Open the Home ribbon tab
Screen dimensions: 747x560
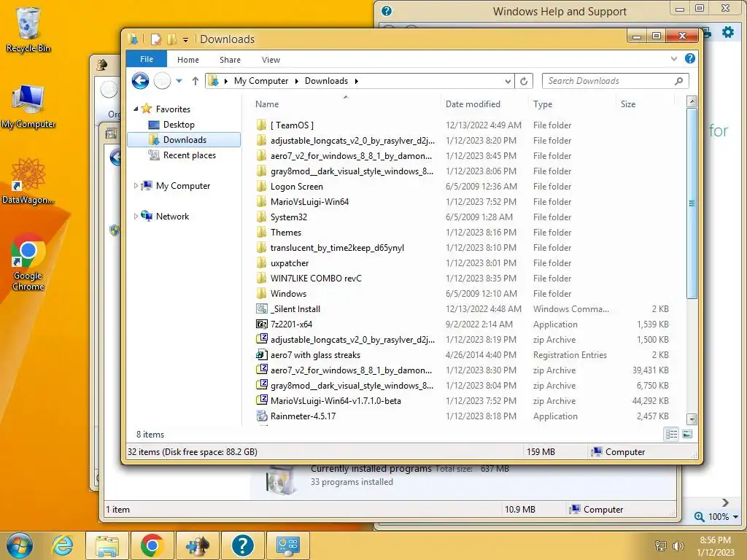(x=187, y=60)
